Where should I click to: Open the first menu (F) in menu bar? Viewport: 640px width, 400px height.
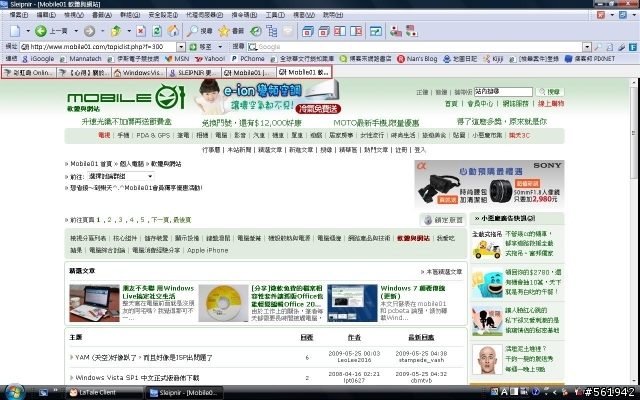coord(19,15)
